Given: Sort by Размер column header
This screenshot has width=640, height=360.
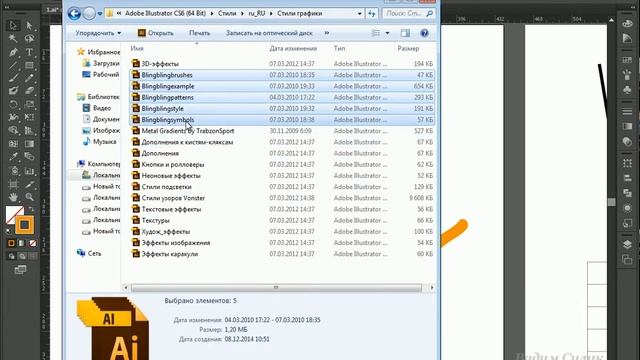Looking at the screenshot, I should pyautogui.click(x=408, y=49).
